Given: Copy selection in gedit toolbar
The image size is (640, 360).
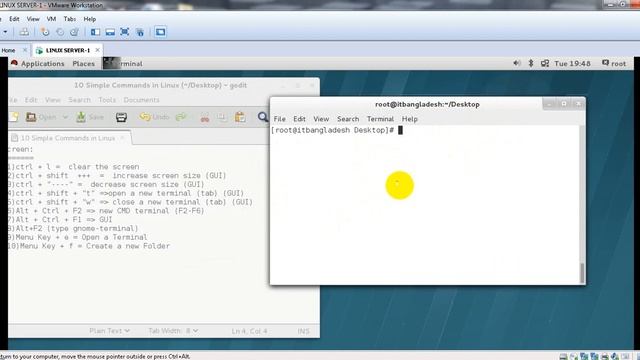Looking at the screenshot, I should pyautogui.click(x=222, y=118).
